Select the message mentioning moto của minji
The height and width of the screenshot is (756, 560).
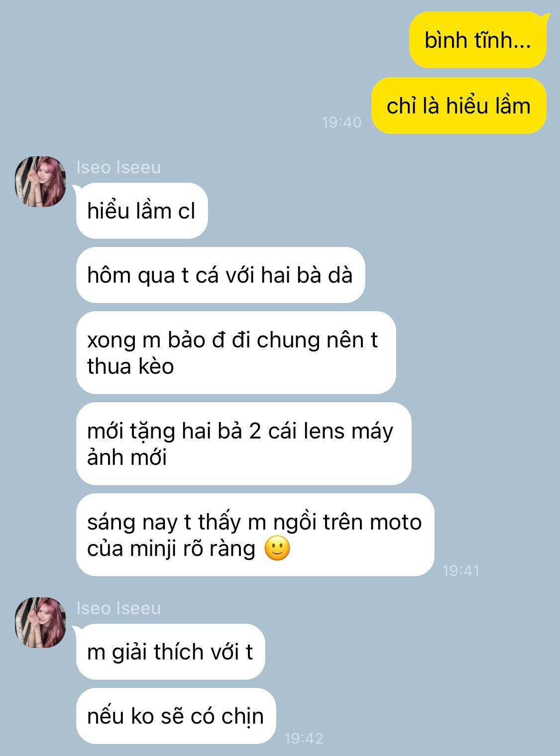point(255,535)
